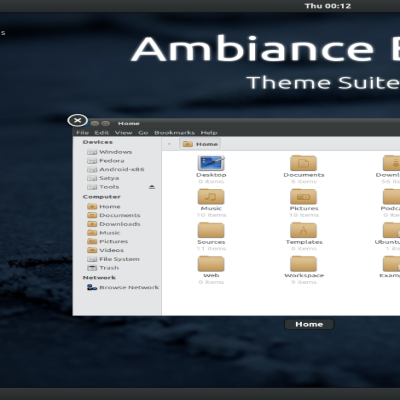The height and width of the screenshot is (400, 400).
Task: Open the Workspace folder
Action: pos(303,264)
